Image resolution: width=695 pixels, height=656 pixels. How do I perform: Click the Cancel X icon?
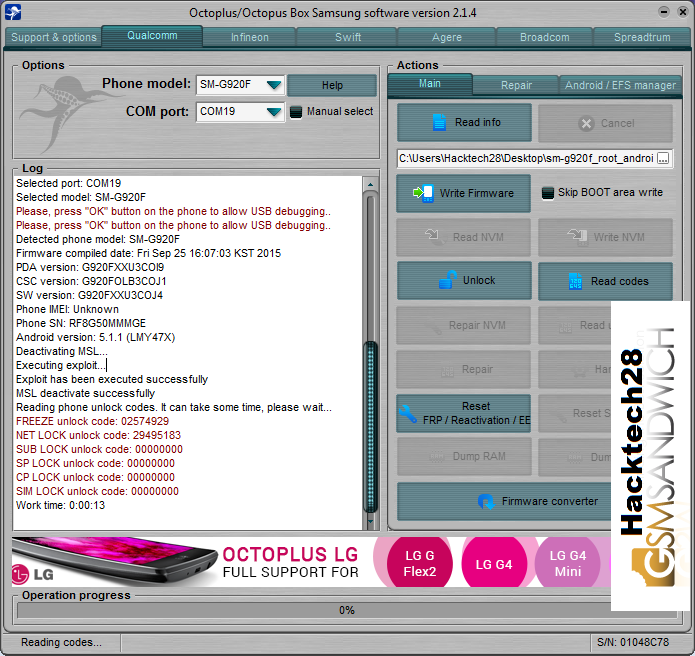[586, 123]
